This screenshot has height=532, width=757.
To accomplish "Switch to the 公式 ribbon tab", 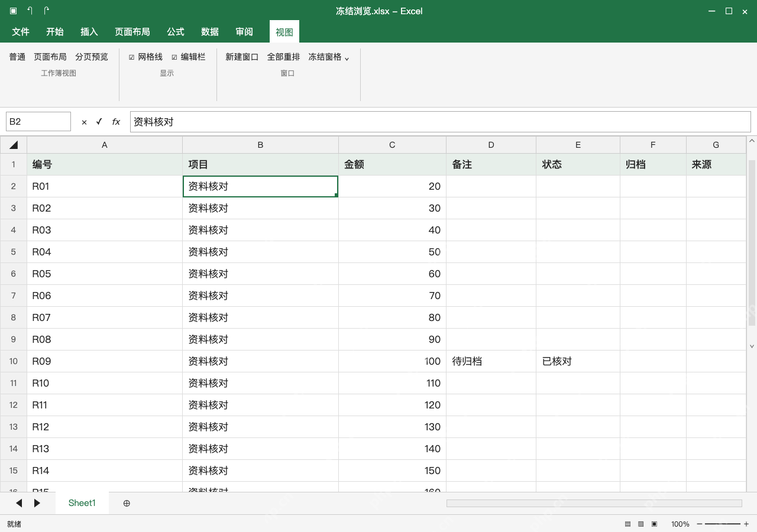I will 176,32.
